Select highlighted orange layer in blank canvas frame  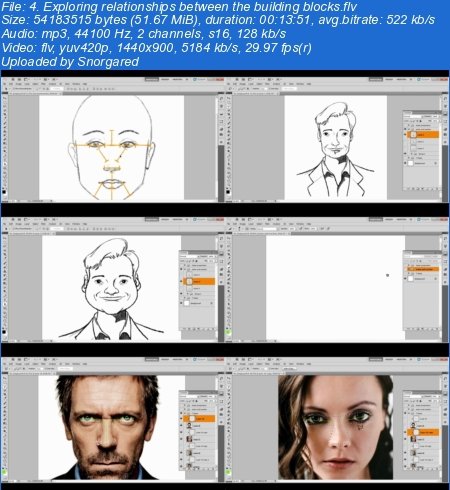(x=423, y=269)
